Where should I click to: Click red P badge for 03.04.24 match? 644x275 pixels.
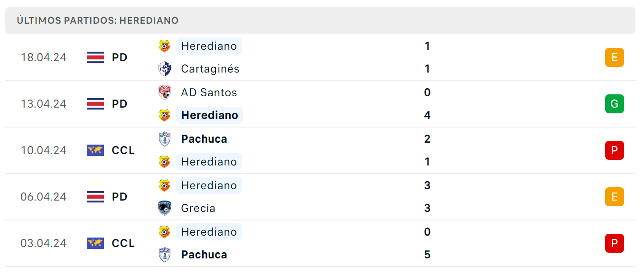coord(614,243)
